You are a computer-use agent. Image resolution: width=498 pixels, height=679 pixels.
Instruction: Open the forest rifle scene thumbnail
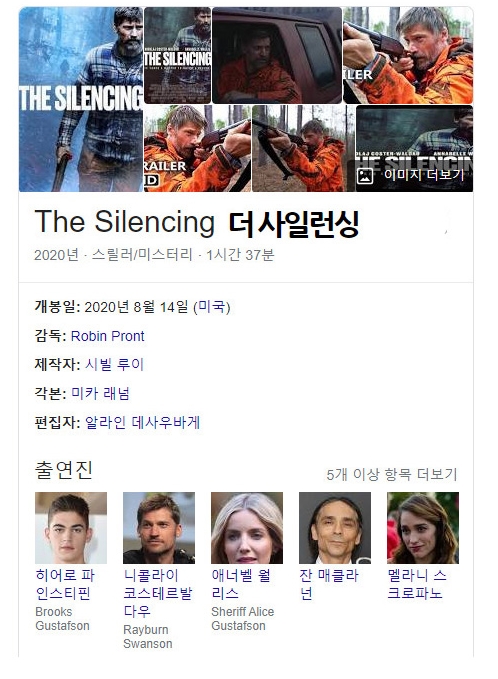[304, 148]
